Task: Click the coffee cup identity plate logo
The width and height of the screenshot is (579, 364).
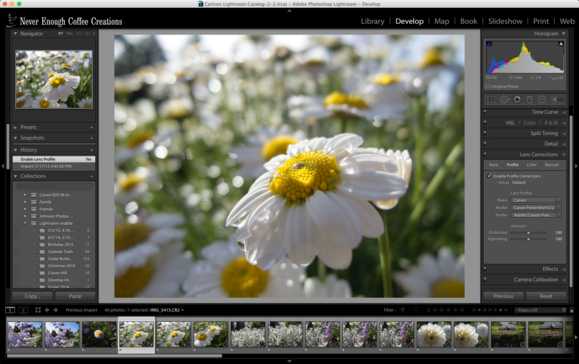Action: tap(12, 21)
